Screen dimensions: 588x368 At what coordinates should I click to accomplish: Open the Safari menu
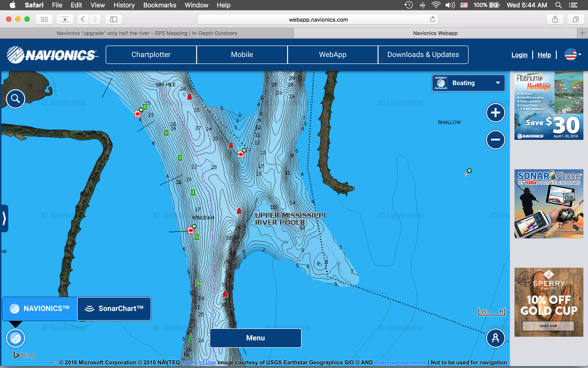pos(34,5)
